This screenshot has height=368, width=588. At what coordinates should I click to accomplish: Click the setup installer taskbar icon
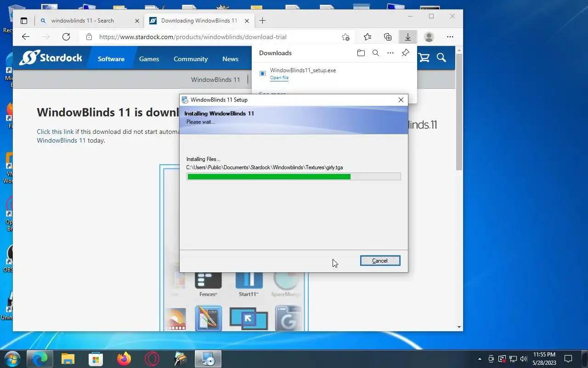(x=208, y=359)
